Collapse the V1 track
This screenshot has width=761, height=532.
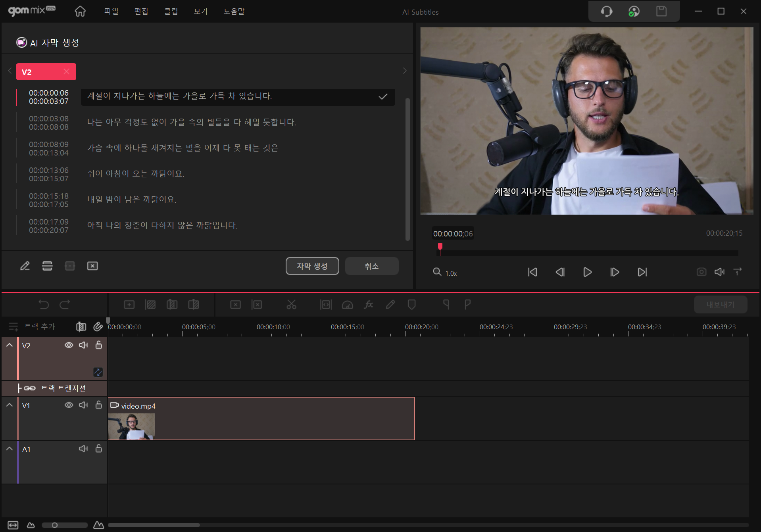(10, 405)
